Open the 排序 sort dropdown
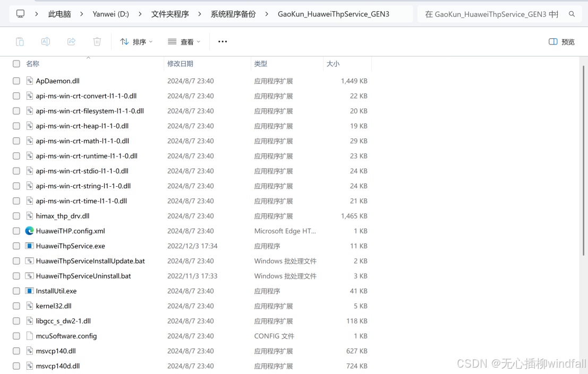 pyautogui.click(x=136, y=41)
